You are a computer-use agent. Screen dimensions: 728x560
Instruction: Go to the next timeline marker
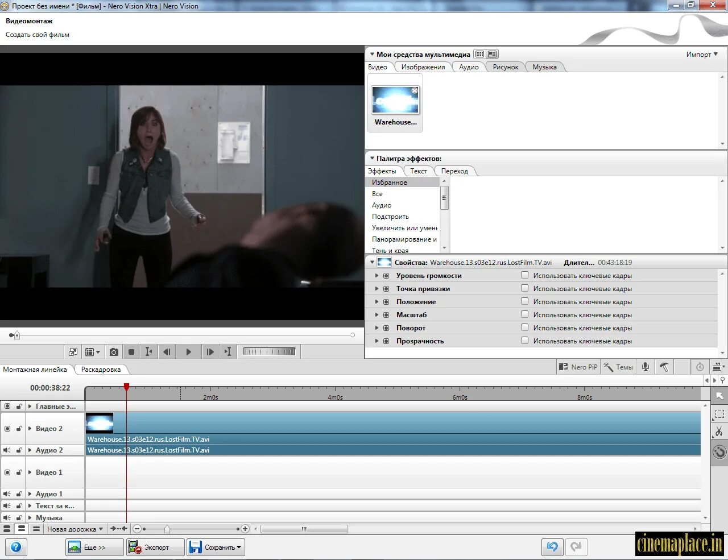click(714, 380)
